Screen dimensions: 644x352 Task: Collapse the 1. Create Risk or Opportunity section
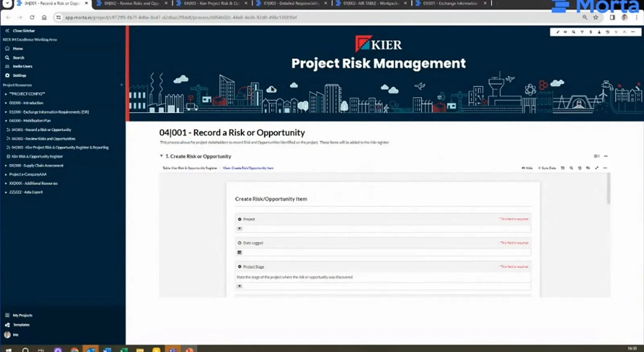coord(161,156)
